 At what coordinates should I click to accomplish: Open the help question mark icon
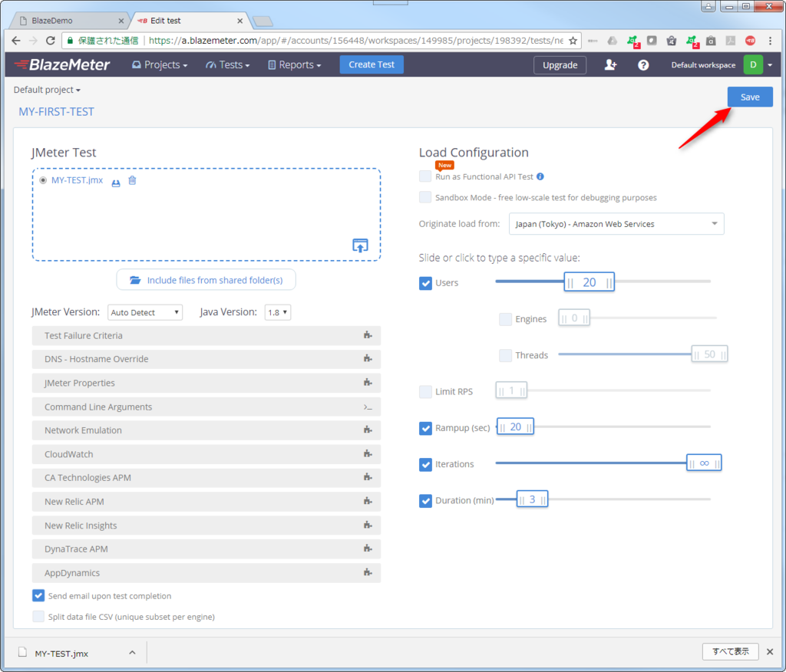point(643,65)
